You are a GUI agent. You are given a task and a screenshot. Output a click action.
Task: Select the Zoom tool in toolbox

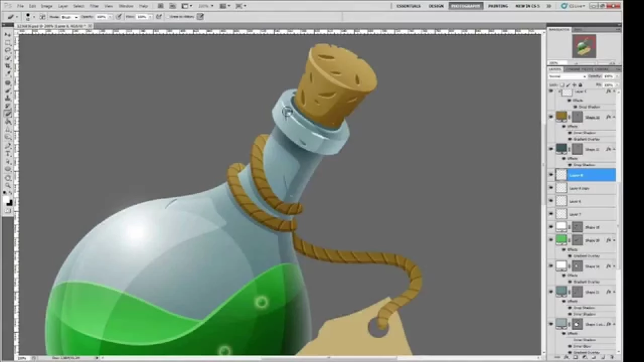(8, 186)
